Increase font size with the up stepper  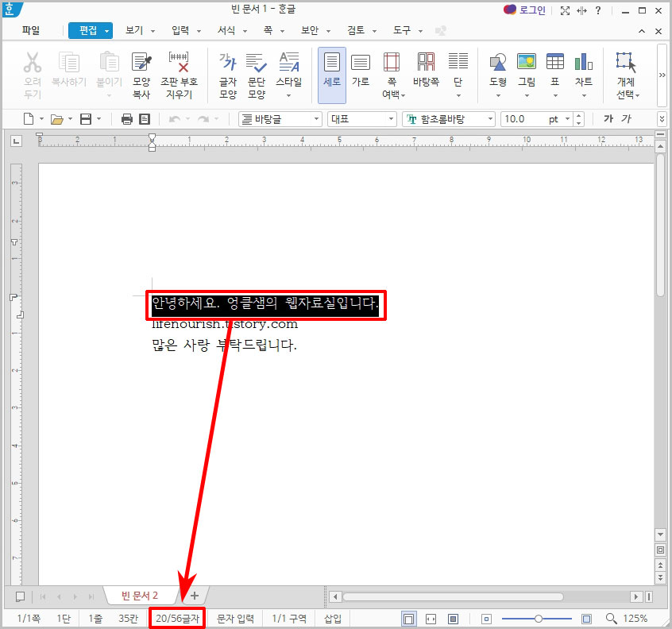tap(579, 116)
